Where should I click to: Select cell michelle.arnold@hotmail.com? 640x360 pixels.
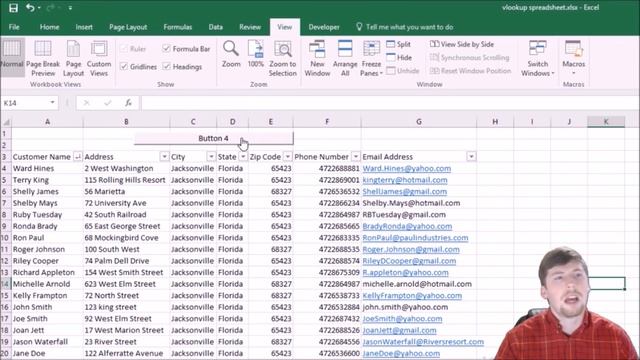tap(419, 284)
